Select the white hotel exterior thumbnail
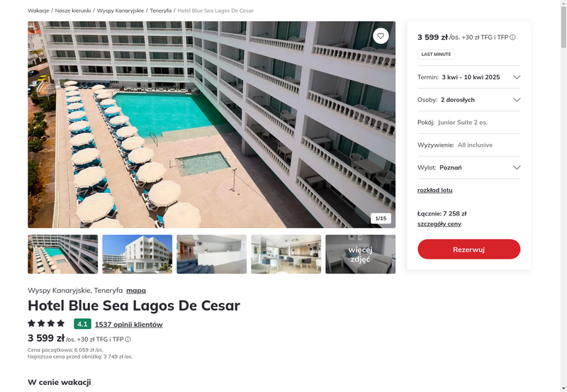567x392 pixels. click(137, 254)
